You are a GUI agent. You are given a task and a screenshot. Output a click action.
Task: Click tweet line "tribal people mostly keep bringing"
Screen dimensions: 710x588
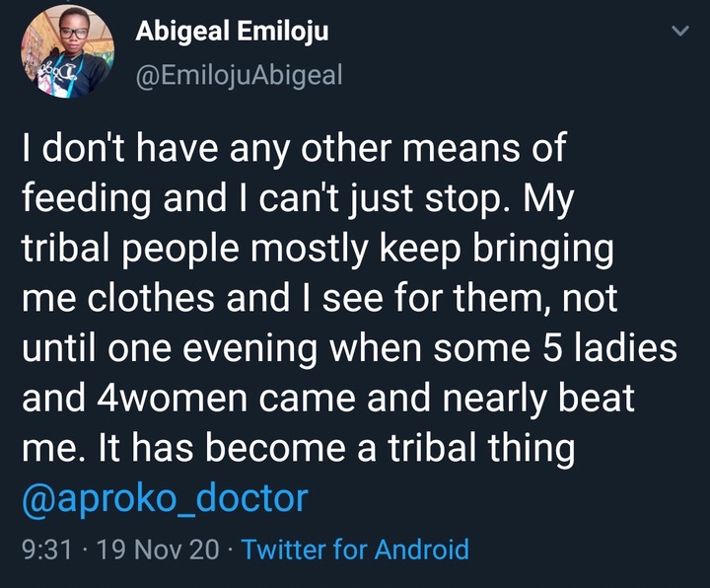318,249
